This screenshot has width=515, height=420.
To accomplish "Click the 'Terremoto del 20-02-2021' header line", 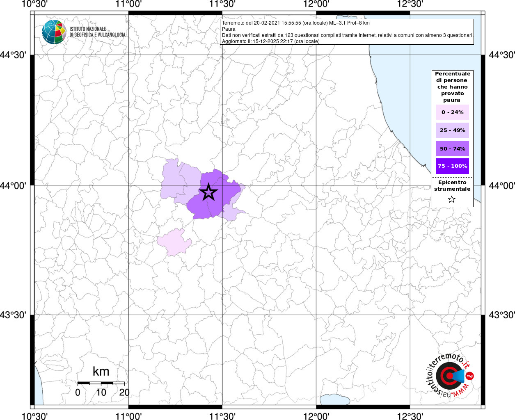I will [296, 23].
